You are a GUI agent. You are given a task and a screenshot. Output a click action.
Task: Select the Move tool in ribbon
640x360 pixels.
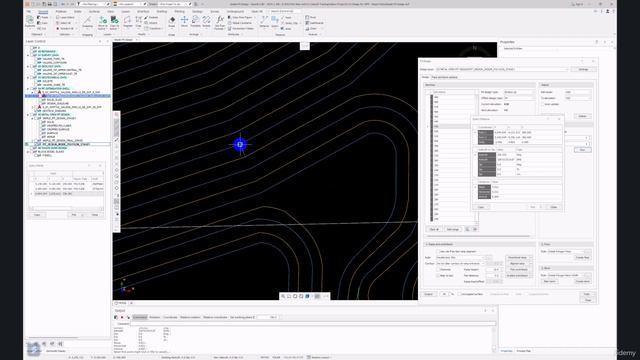(184, 22)
